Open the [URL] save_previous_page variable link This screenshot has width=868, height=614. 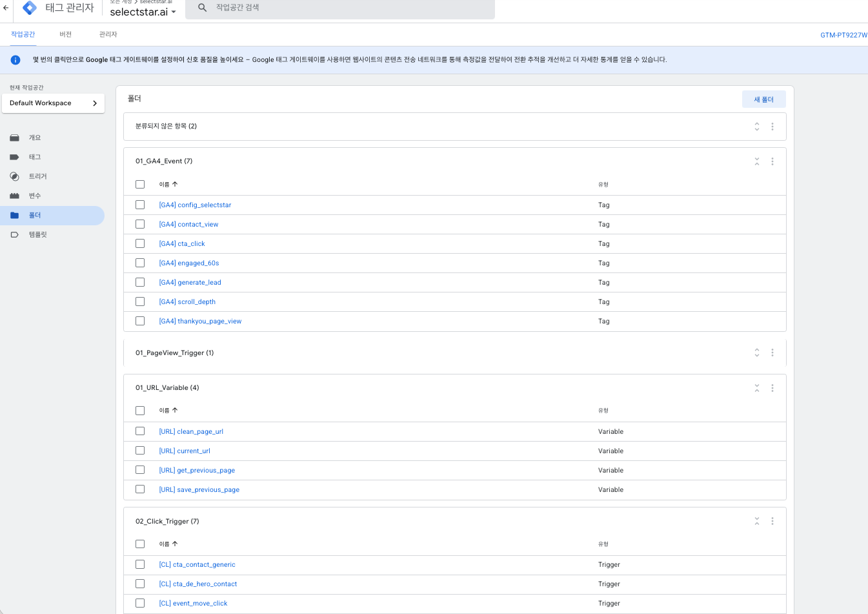199,489
